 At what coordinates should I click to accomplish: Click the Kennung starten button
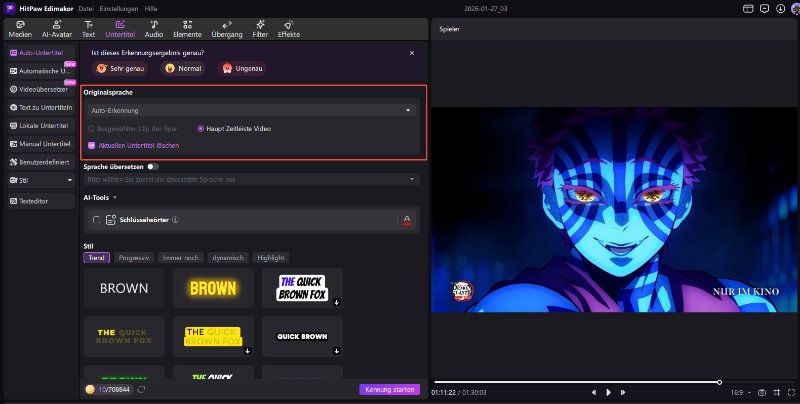[x=389, y=389]
